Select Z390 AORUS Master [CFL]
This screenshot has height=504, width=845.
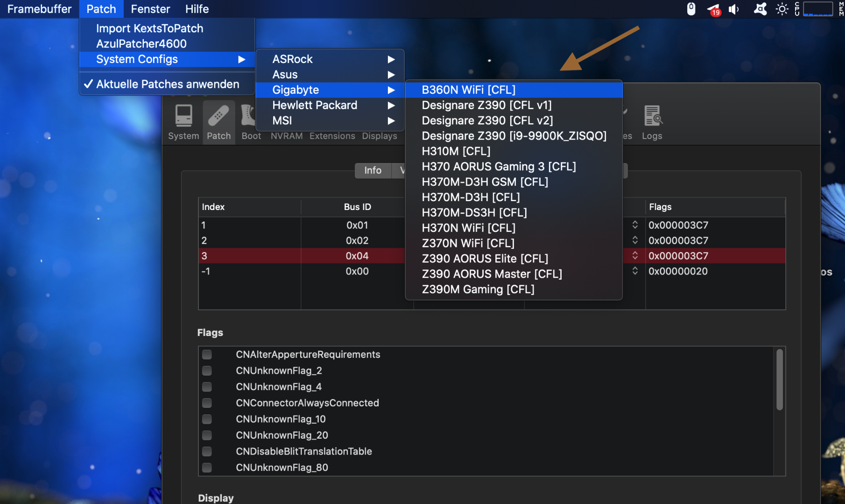tap(514, 274)
